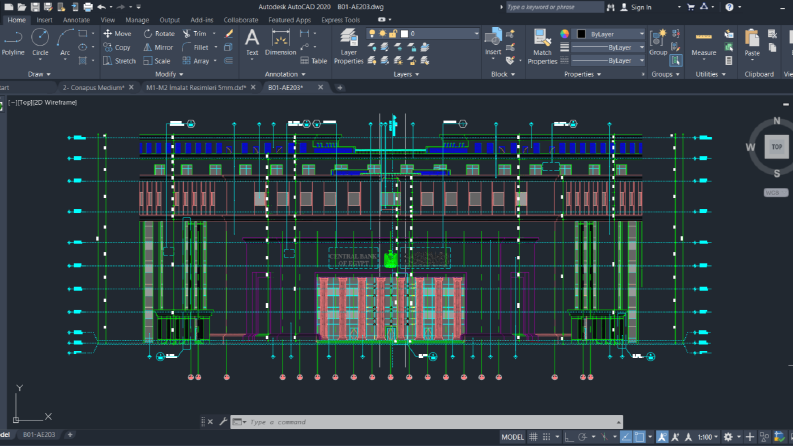
Task: Open the Help question mark icon
Action: coord(729,7)
